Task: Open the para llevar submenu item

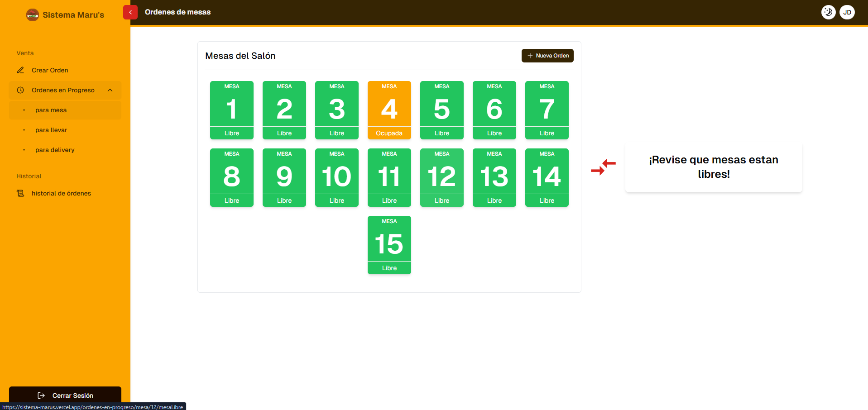Action: 65,130
